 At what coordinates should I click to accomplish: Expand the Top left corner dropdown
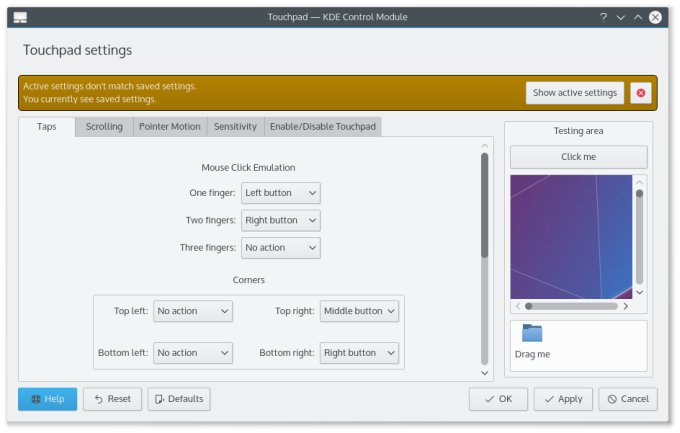[193, 311]
